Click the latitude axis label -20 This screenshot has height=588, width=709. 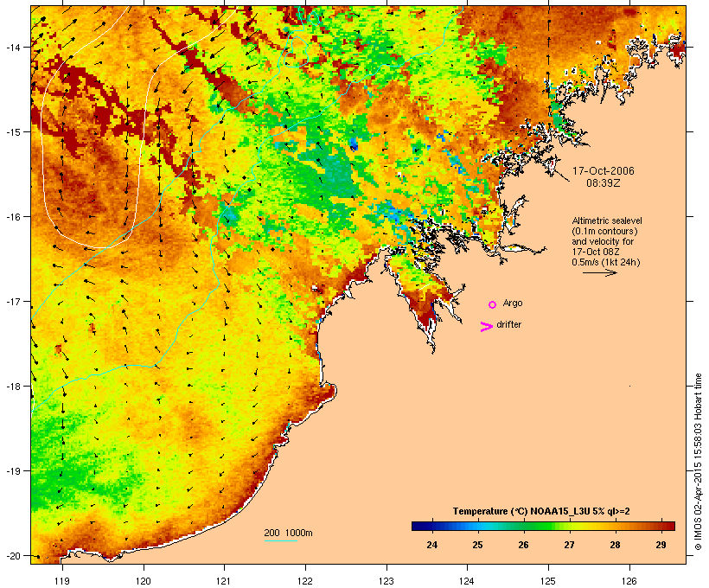12,555
